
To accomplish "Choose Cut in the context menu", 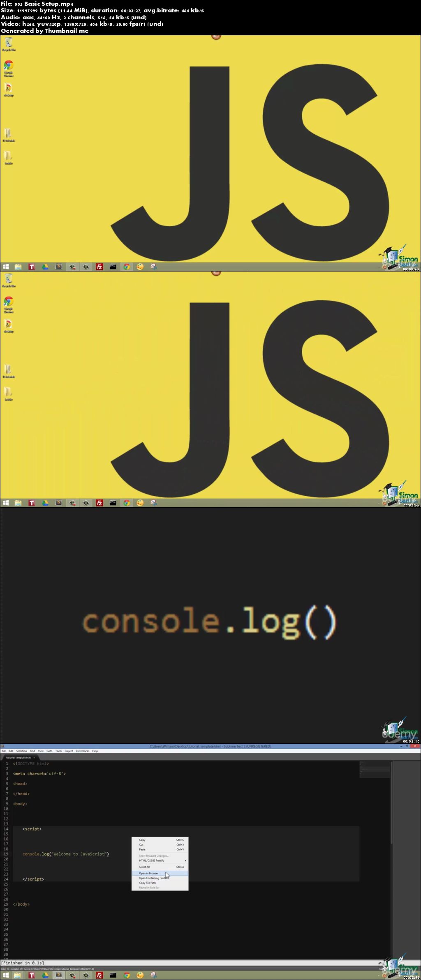I will tap(160, 844).
